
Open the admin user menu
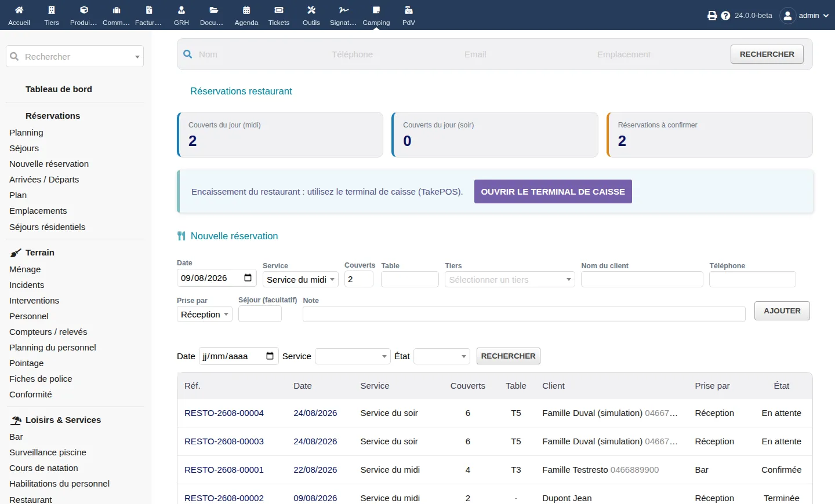pyautogui.click(x=805, y=16)
